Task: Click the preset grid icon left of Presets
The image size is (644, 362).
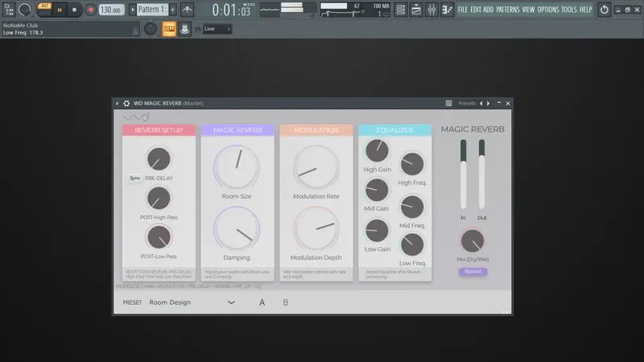Action: pyautogui.click(x=448, y=104)
